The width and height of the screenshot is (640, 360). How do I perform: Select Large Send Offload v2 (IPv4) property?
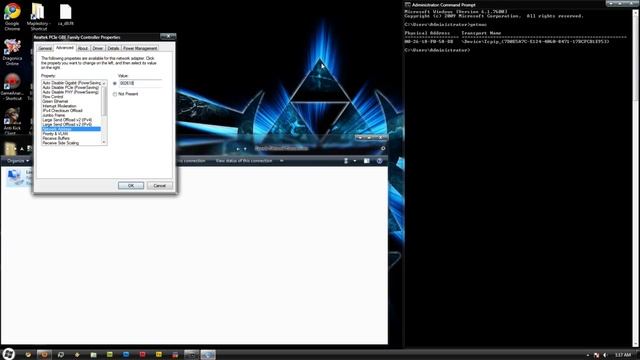pyautogui.click(x=71, y=120)
